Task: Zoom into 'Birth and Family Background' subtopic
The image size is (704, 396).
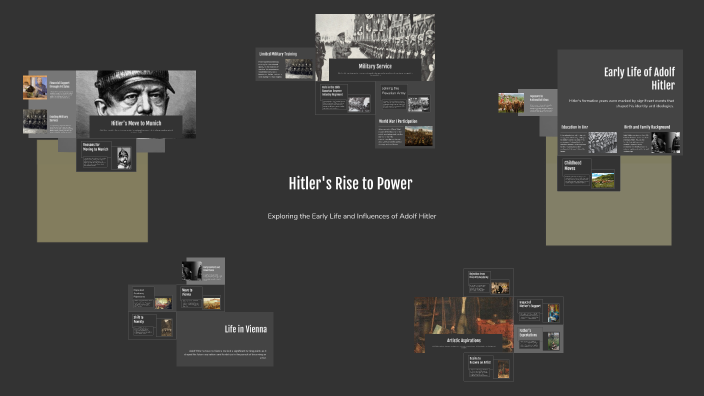Action: tap(647, 127)
